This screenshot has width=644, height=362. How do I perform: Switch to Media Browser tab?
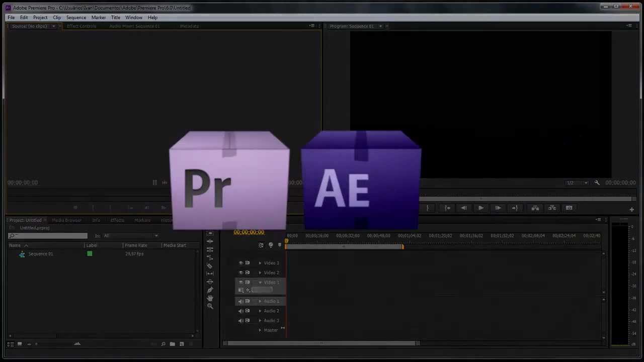(66, 220)
